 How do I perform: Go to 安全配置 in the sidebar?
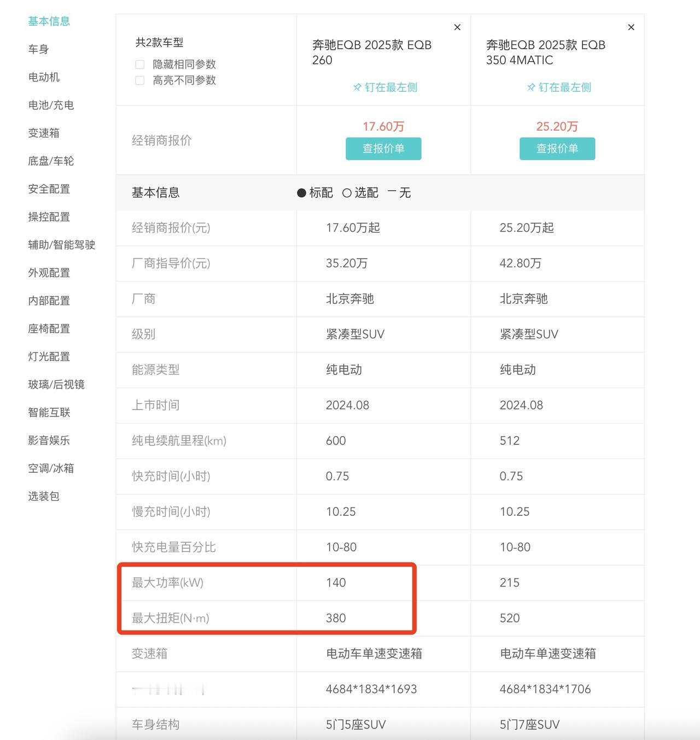pyautogui.click(x=49, y=189)
